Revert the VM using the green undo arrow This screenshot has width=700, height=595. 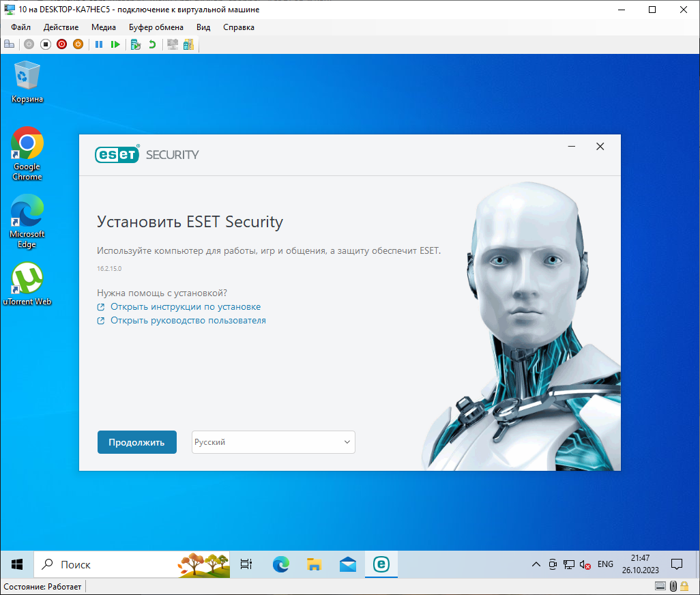(152, 44)
